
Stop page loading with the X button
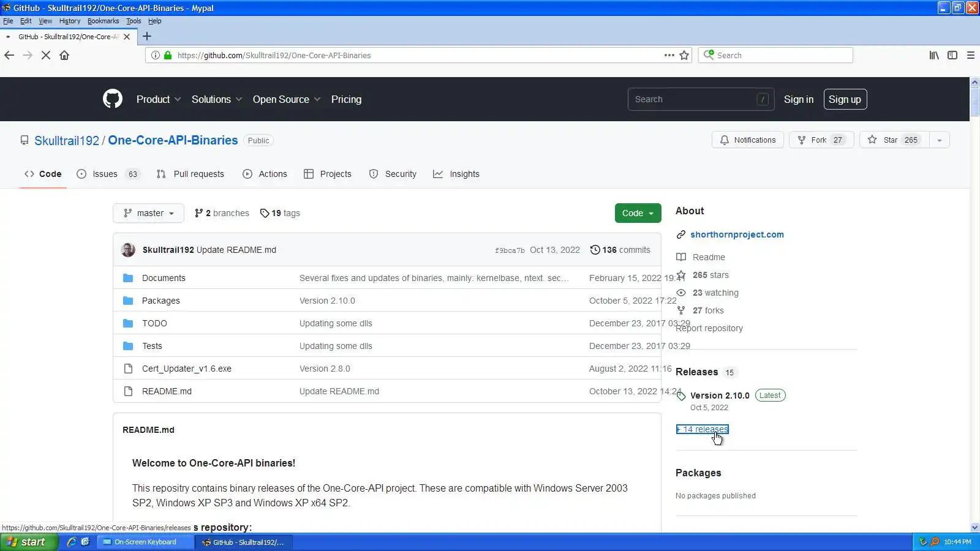click(x=46, y=55)
